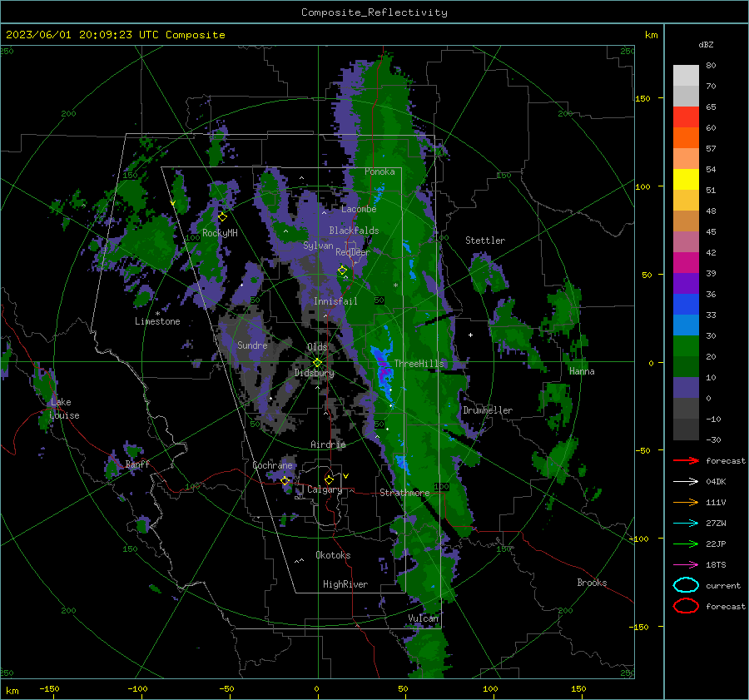Screen dimensions: 749x700
Task: Click the white 04DK arrow icon
Action: tap(686, 482)
